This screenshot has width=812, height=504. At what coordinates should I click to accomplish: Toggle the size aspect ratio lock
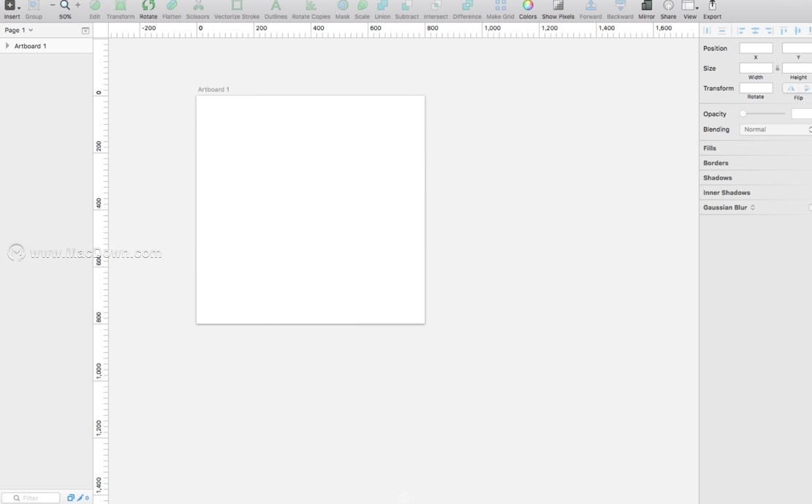click(x=778, y=68)
